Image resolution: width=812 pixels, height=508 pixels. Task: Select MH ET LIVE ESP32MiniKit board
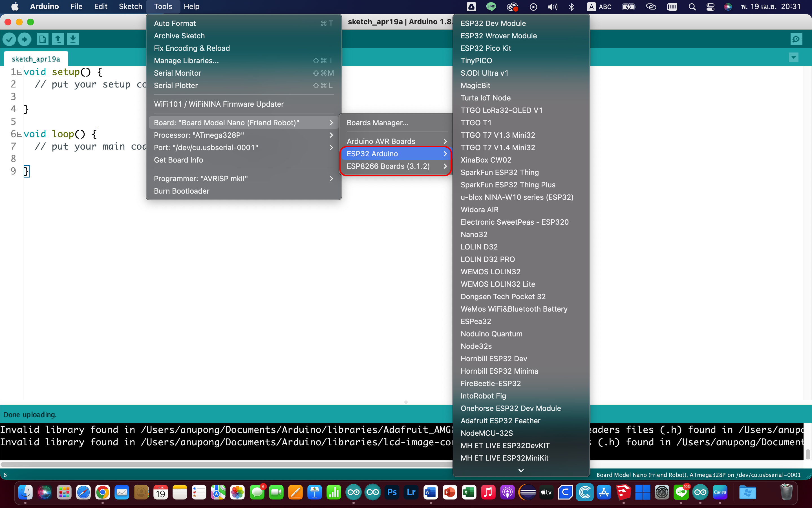pyautogui.click(x=521, y=458)
